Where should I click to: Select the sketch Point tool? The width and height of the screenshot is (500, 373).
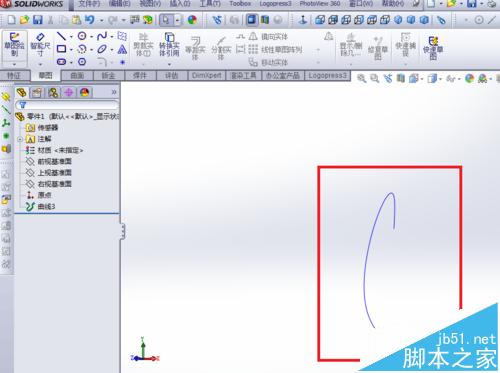pos(122,62)
